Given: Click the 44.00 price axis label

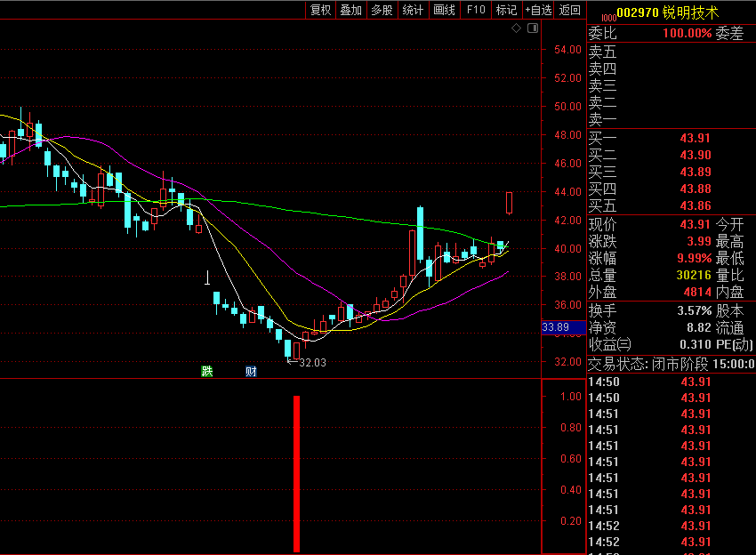Looking at the screenshot, I should [x=568, y=192].
